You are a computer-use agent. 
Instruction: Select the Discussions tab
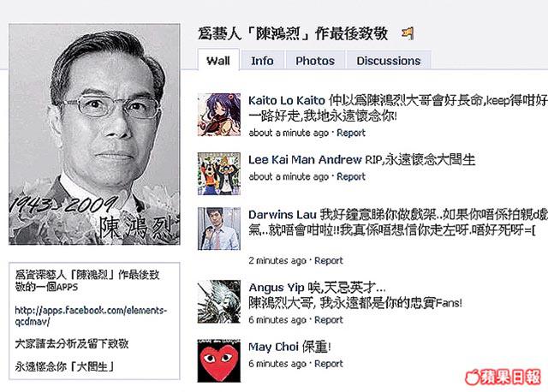pyautogui.click(x=389, y=61)
